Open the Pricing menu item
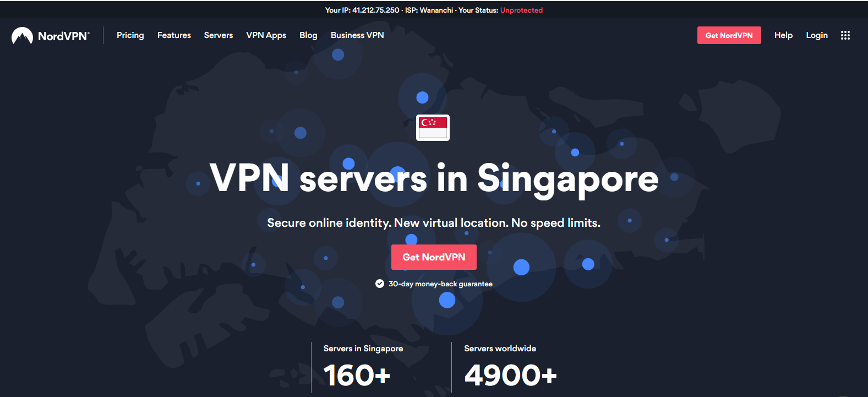Viewport: 868px width, 397px height. click(x=130, y=35)
